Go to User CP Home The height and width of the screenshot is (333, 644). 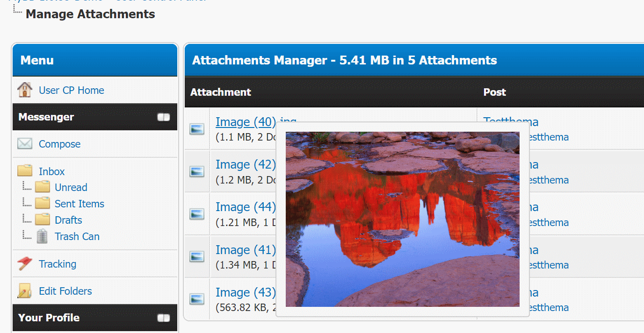point(71,90)
